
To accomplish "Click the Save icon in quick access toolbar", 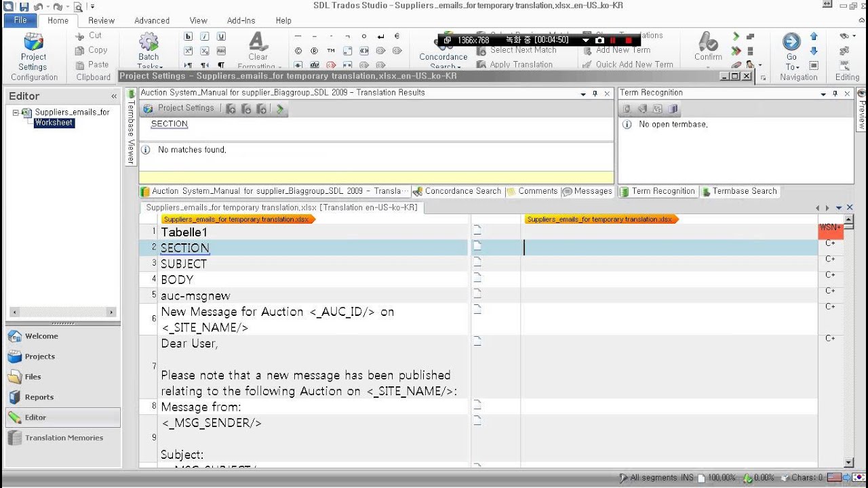I will point(24,7).
